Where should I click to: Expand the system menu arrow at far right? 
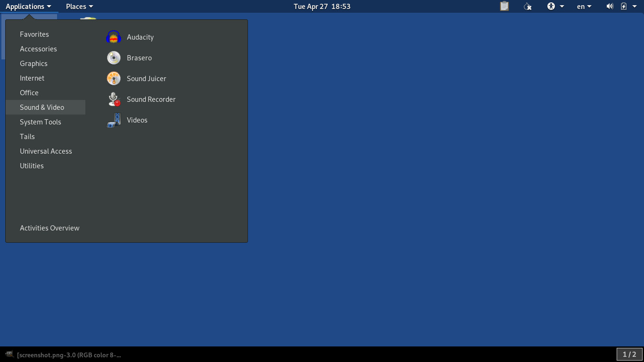pos(635,7)
